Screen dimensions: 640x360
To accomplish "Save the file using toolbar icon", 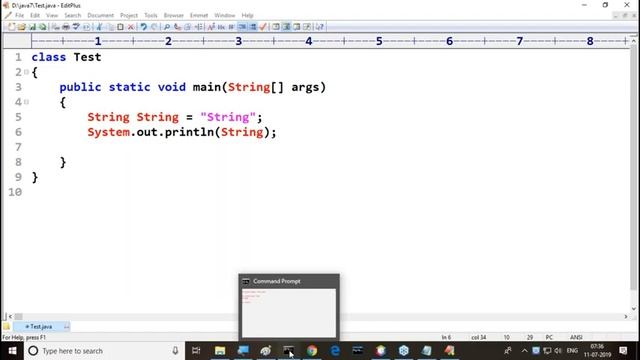I will click(x=32, y=27).
